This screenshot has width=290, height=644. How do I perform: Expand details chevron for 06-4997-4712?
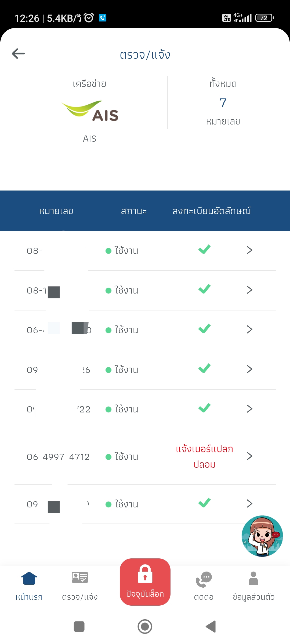(x=249, y=456)
